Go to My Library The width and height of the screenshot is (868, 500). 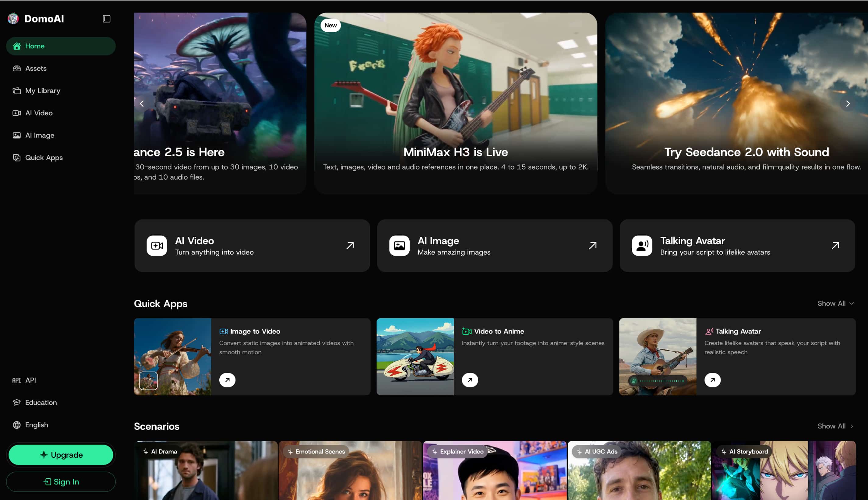(61, 91)
